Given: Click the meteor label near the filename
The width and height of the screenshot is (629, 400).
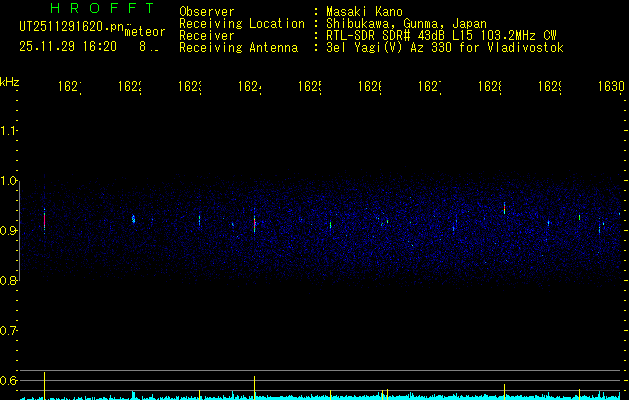Looking at the screenshot, I should (x=145, y=32).
